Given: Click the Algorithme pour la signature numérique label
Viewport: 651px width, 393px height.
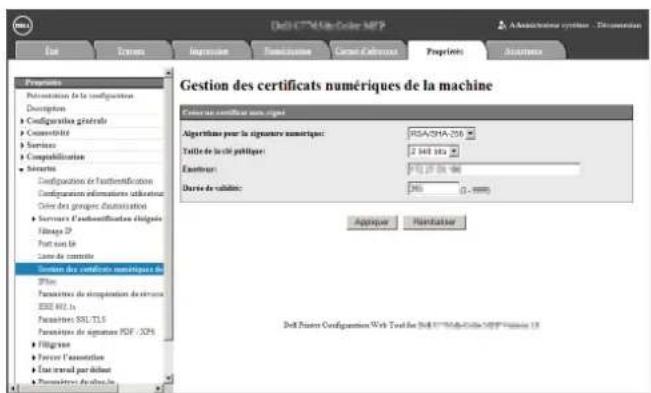Looking at the screenshot, I should [253, 134].
